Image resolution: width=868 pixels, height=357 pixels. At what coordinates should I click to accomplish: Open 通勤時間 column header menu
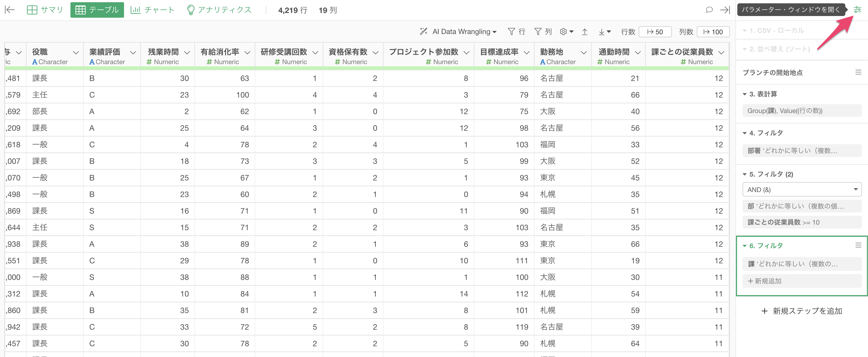638,53
